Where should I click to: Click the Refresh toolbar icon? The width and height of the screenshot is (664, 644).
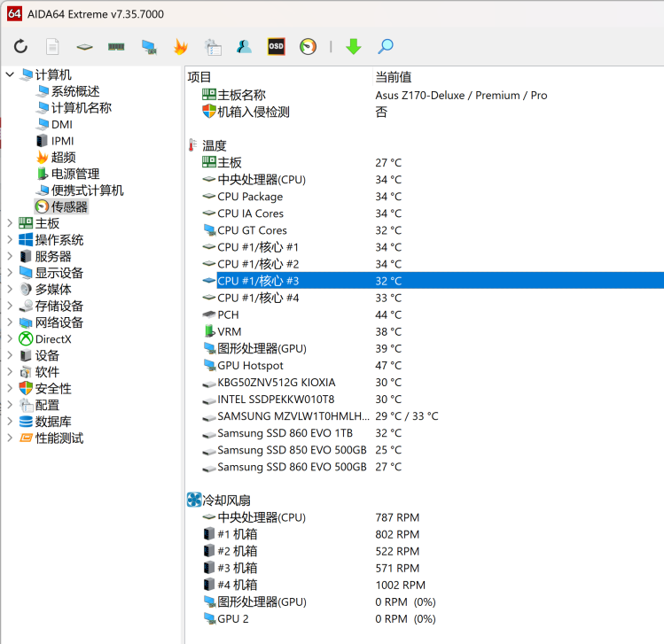pyautogui.click(x=20, y=47)
